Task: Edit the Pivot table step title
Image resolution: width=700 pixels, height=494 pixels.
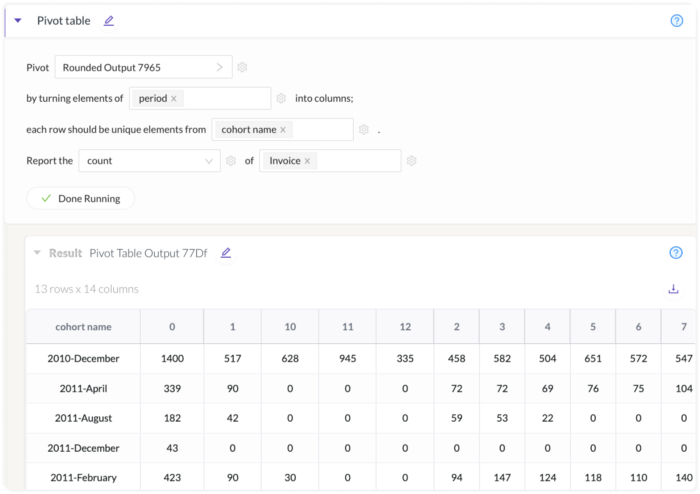Action: click(108, 21)
